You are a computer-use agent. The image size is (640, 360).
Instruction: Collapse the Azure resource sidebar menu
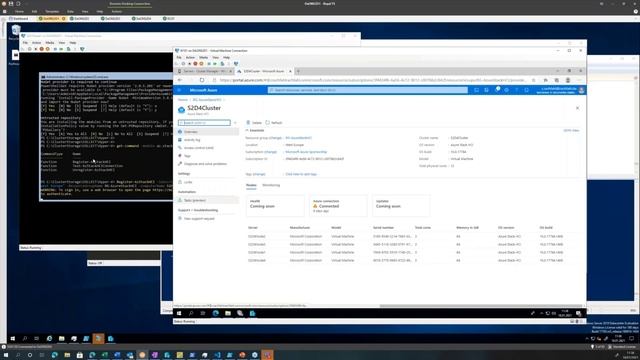(x=235, y=123)
